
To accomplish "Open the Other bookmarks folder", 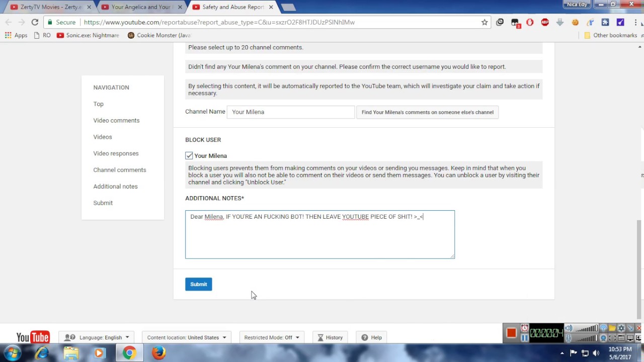I will tap(610, 35).
